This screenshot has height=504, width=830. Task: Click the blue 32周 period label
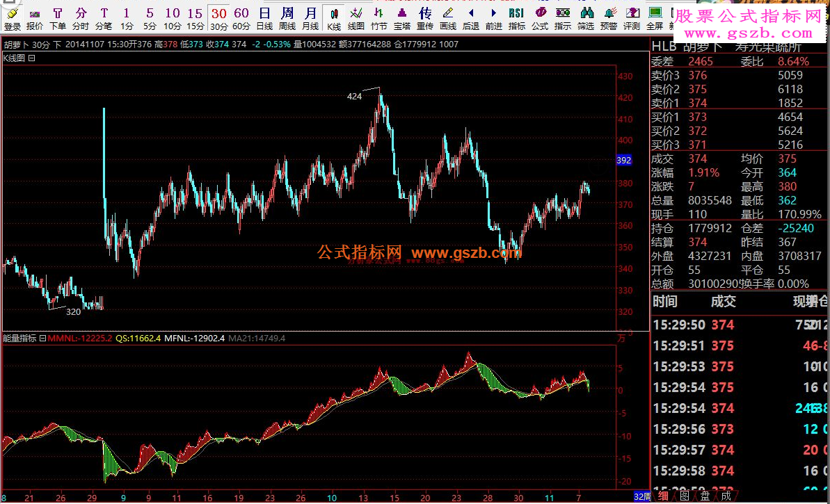coord(642,496)
